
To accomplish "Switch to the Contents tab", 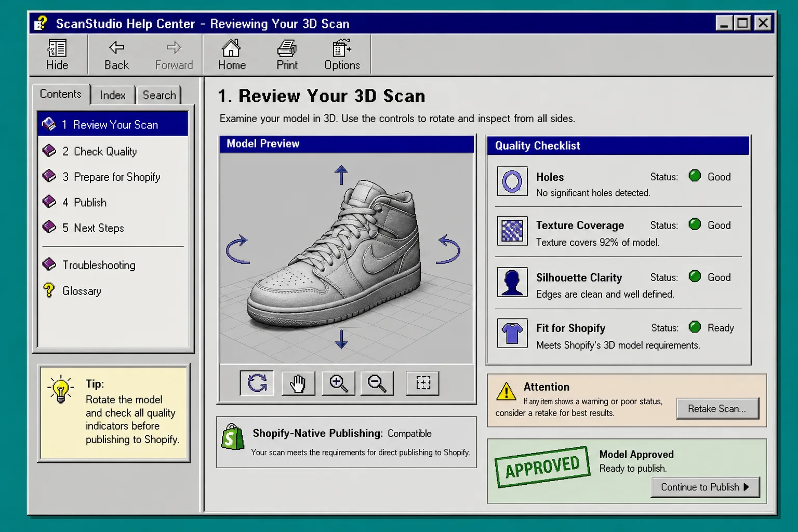I will (61, 94).
